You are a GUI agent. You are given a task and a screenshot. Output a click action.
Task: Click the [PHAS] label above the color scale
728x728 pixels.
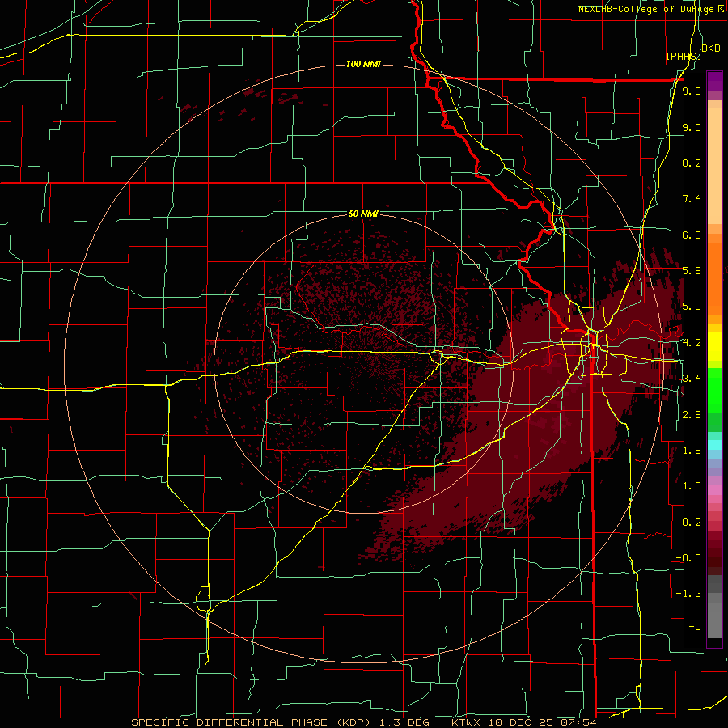(x=684, y=56)
